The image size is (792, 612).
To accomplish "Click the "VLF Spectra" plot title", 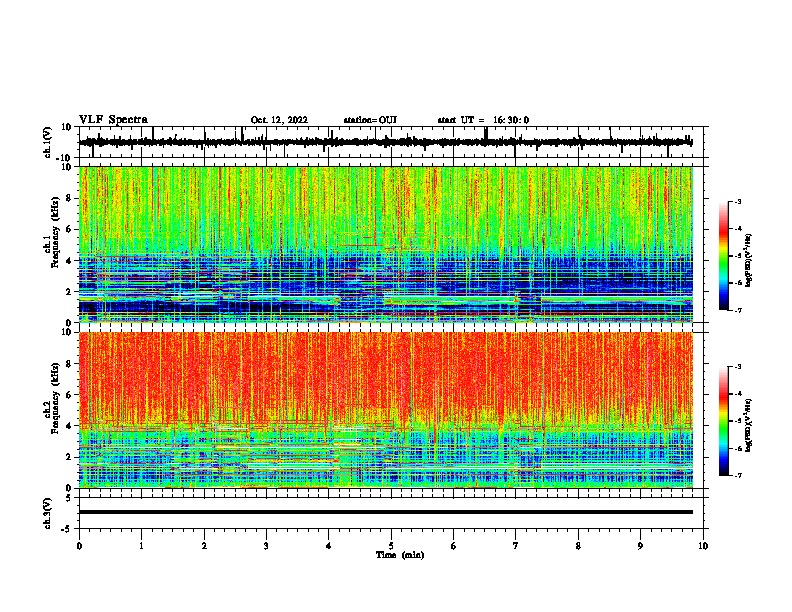I will tap(113, 119).
